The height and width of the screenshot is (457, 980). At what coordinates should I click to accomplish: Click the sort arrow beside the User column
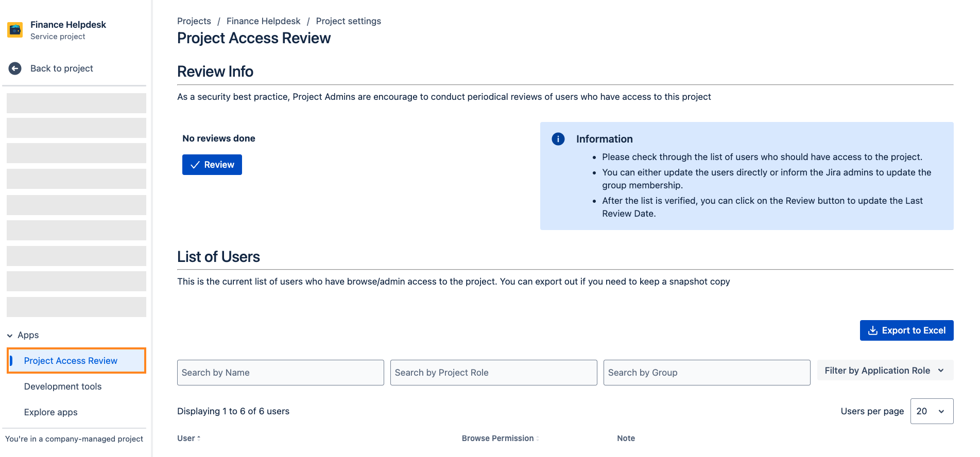[x=198, y=438]
